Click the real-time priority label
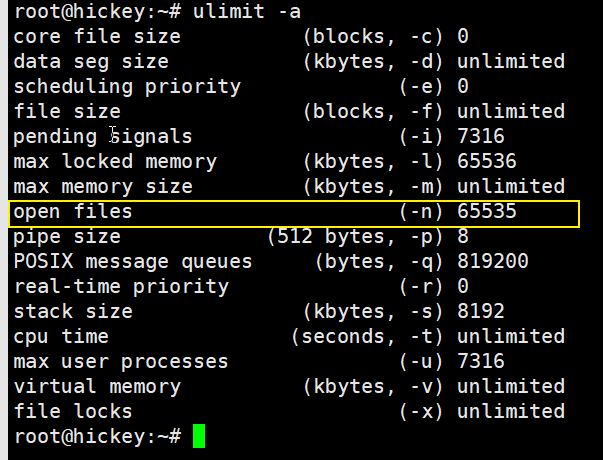Viewport: 603px width, 460px height. coord(121,287)
